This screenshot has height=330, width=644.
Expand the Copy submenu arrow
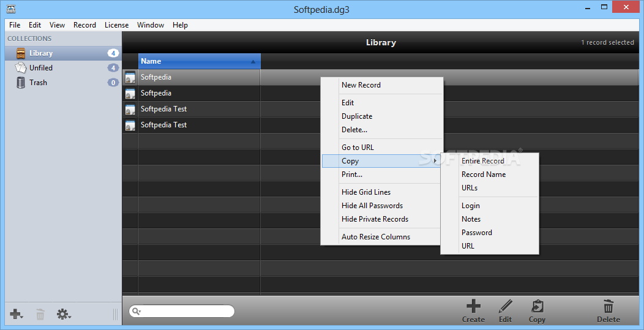435,161
